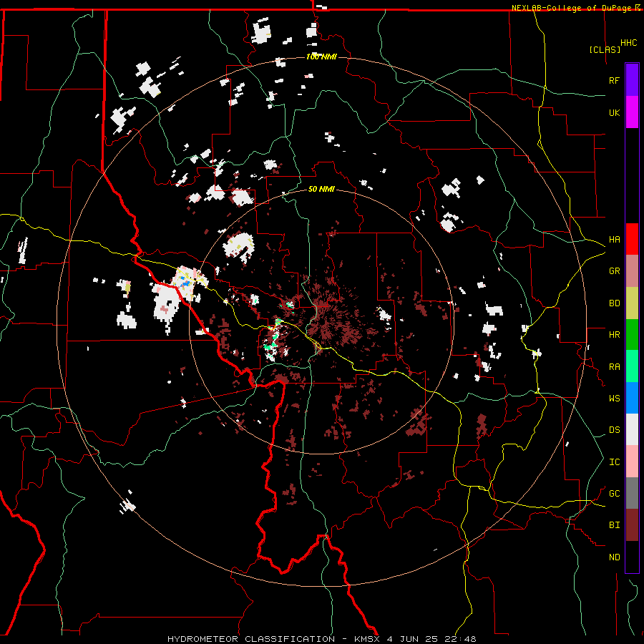Click the GC legend label
644x644 pixels.
point(614,494)
